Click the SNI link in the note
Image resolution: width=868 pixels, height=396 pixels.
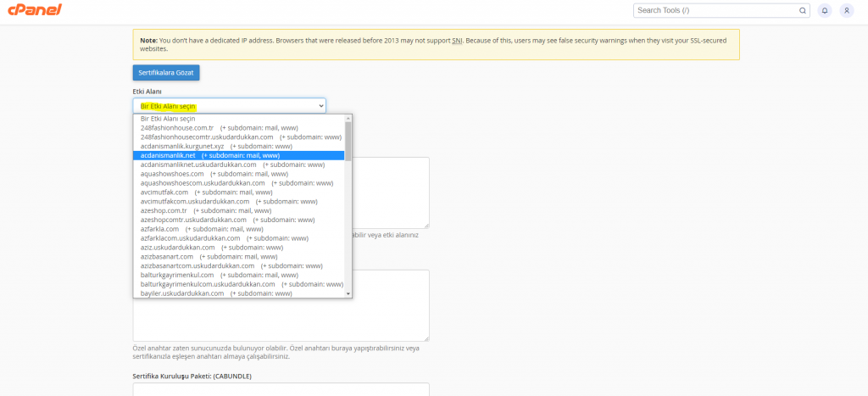click(458, 41)
